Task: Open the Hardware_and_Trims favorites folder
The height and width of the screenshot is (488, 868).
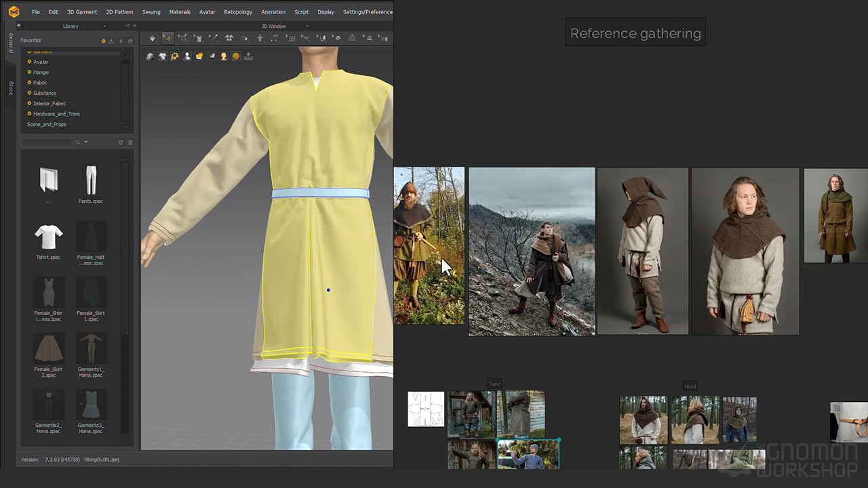Action: 56,114
